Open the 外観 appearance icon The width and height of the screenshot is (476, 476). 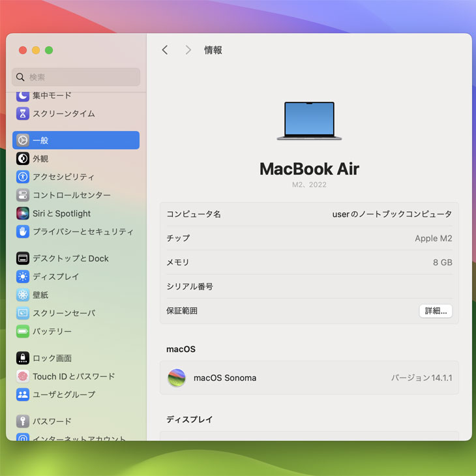(x=23, y=158)
